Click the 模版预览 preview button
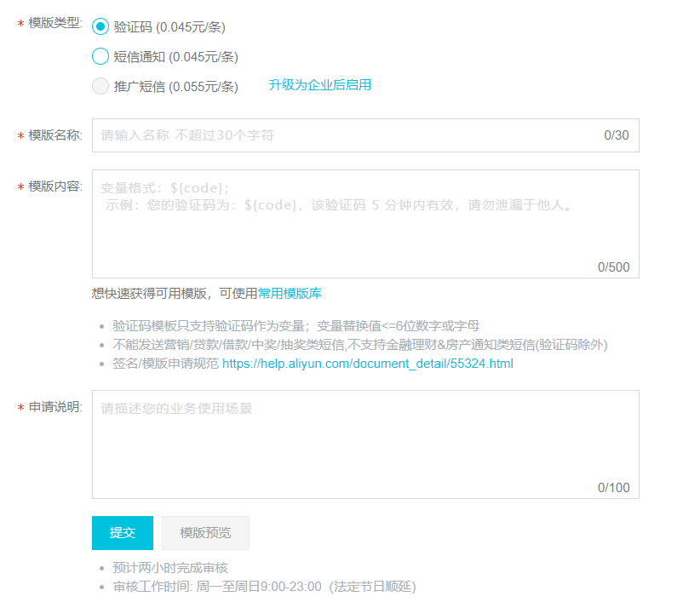The height and width of the screenshot is (602, 700). [x=204, y=532]
